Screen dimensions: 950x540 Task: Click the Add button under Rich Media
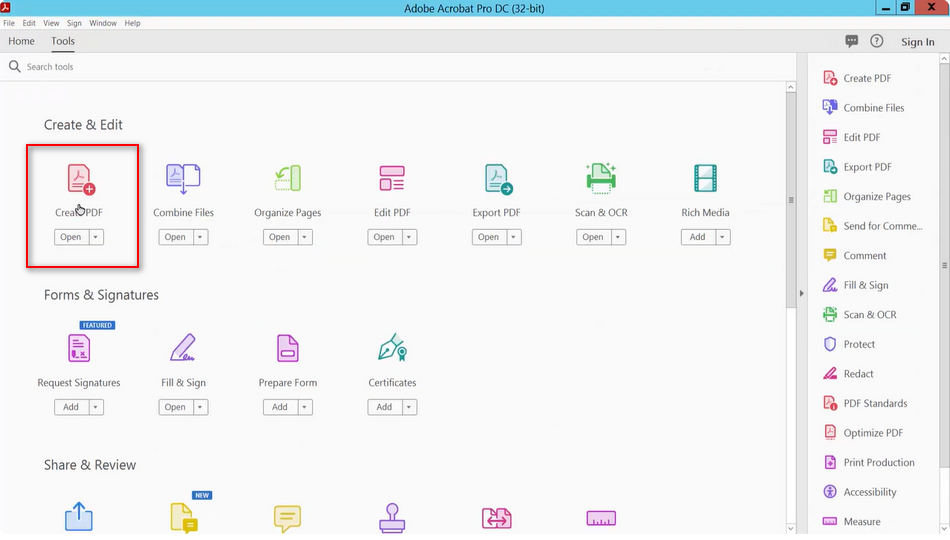pos(698,237)
